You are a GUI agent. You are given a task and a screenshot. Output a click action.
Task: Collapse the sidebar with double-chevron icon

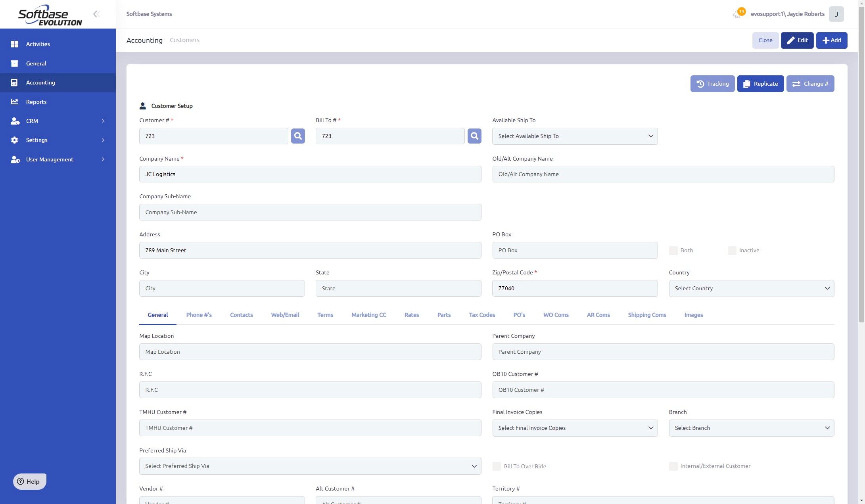point(96,14)
